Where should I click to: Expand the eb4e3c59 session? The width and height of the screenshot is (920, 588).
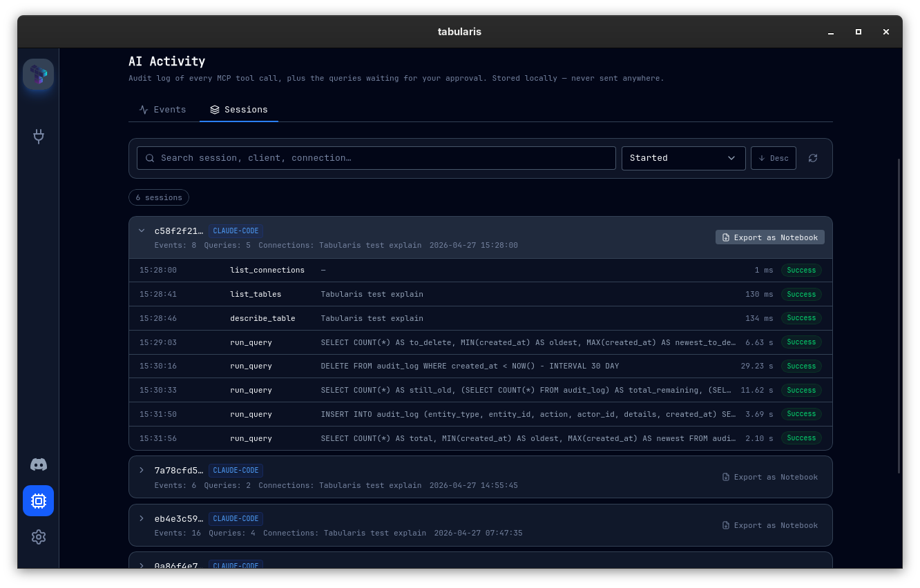click(142, 518)
